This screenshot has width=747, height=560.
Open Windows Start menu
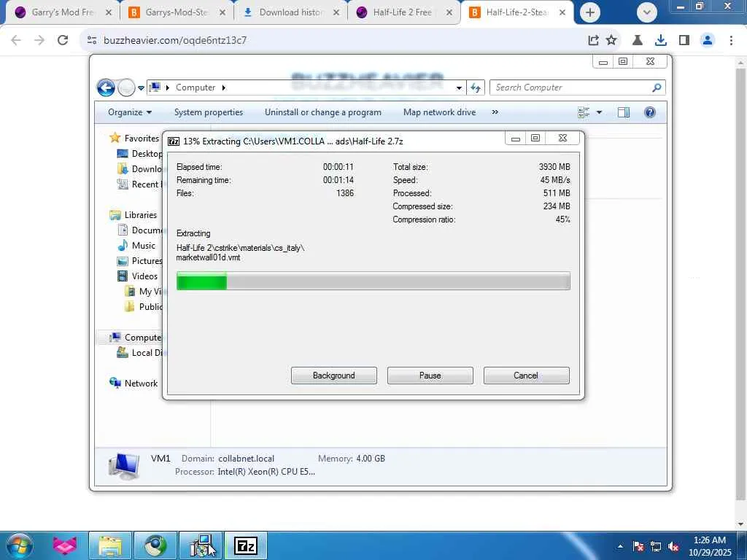point(20,545)
